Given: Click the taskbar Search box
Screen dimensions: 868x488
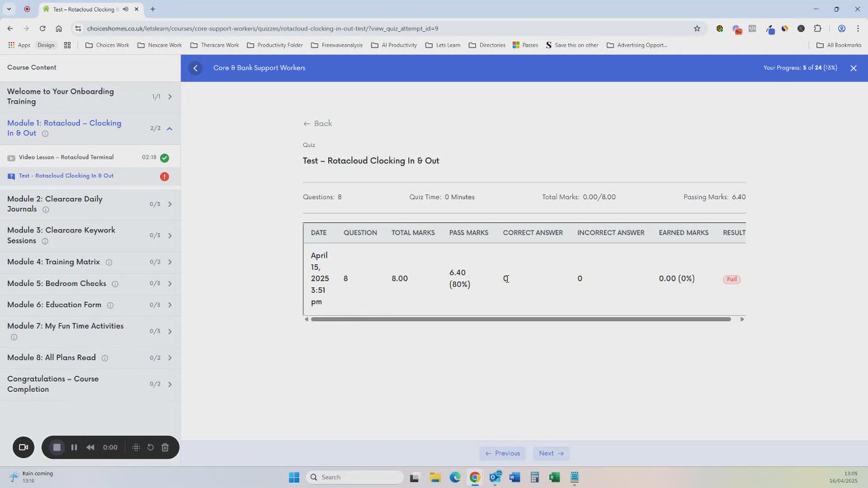Looking at the screenshot, I should tap(354, 477).
